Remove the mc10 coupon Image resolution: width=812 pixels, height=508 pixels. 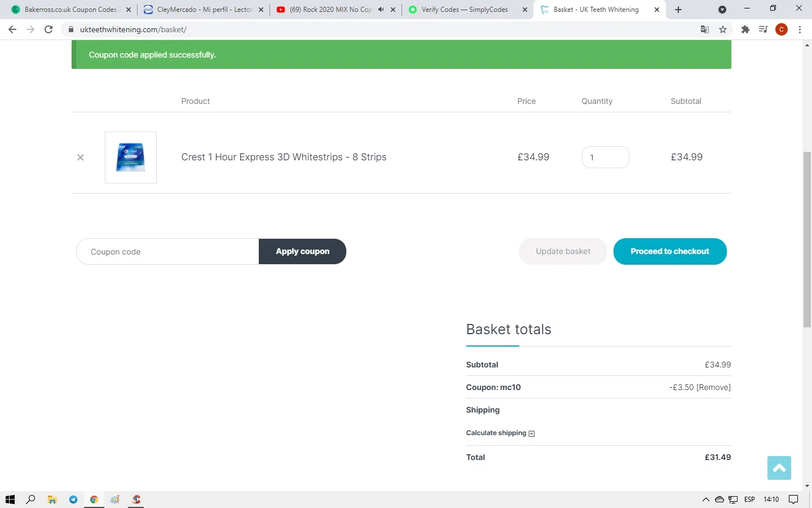714,387
